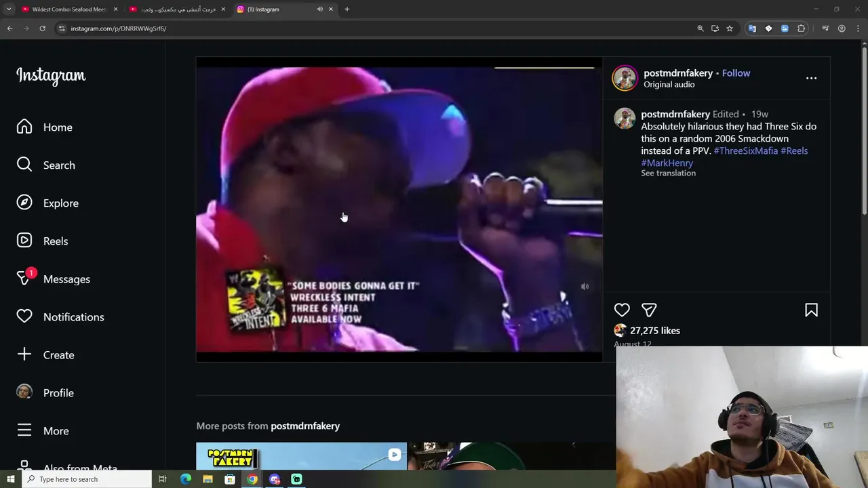Go to Explore in the sidebar

tap(47, 203)
